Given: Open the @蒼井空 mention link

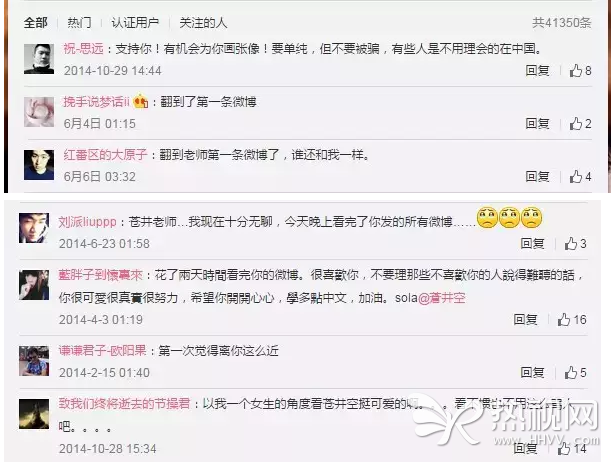Looking at the screenshot, I should point(442,298).
